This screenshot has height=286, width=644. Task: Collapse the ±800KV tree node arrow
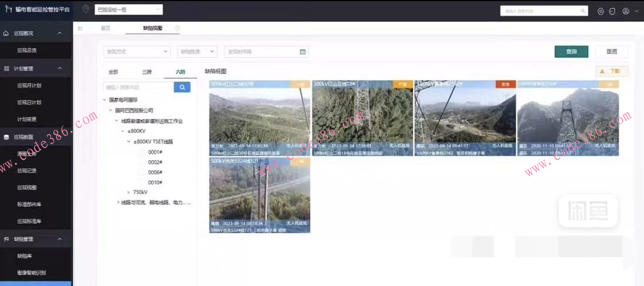[123, 131]
